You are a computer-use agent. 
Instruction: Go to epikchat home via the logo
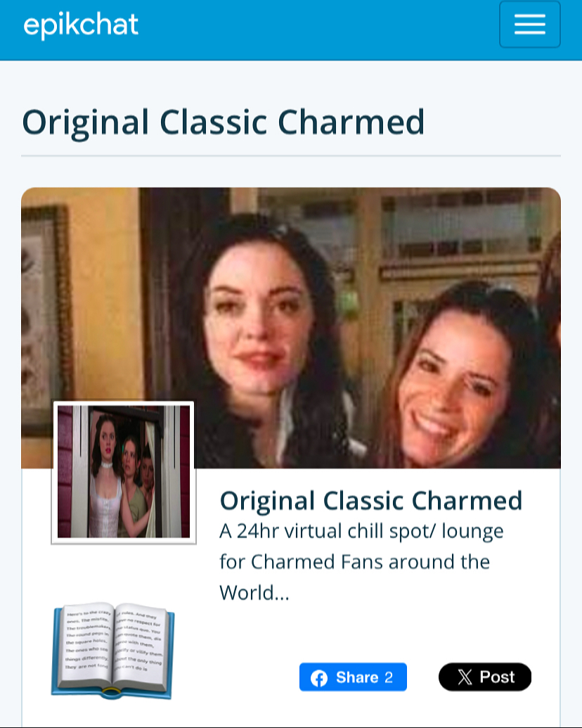click(x=81, y=25)
